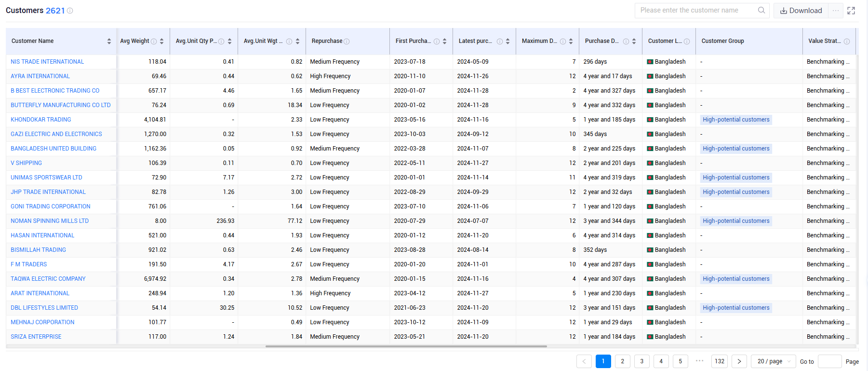The width and height of the screenshot is (868, 371).
Task: Open NOMAN SPINNING MILLS LTD
Action: tap(50, 221)
